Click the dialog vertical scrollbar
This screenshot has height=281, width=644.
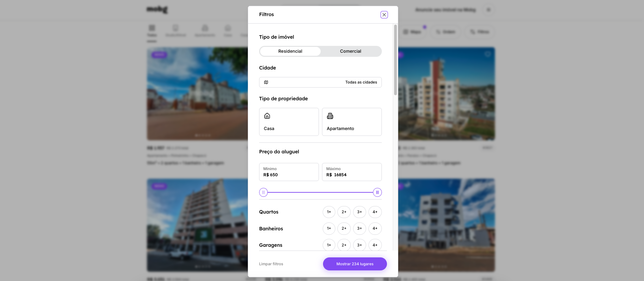pyautogui.click(x=395, y=60)
